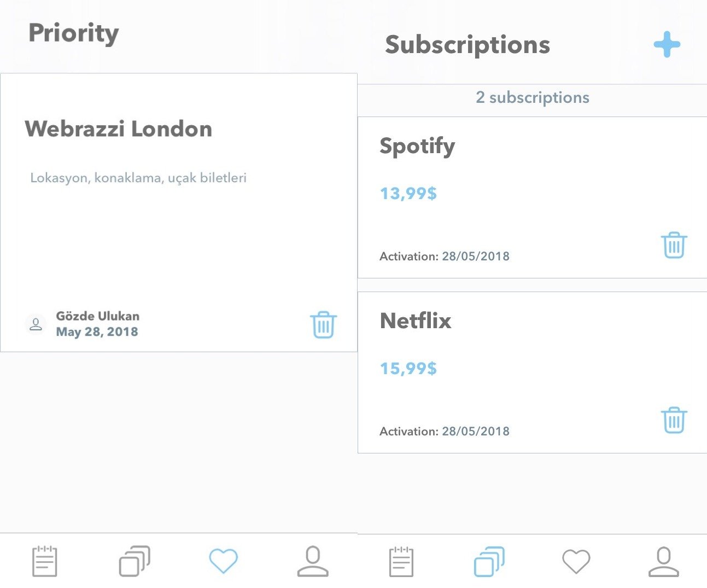The height and width of the screenshot is (588, 707).
Task: Open profile tab in right screen
Action: pyautogui.click(x=663, y=562)
